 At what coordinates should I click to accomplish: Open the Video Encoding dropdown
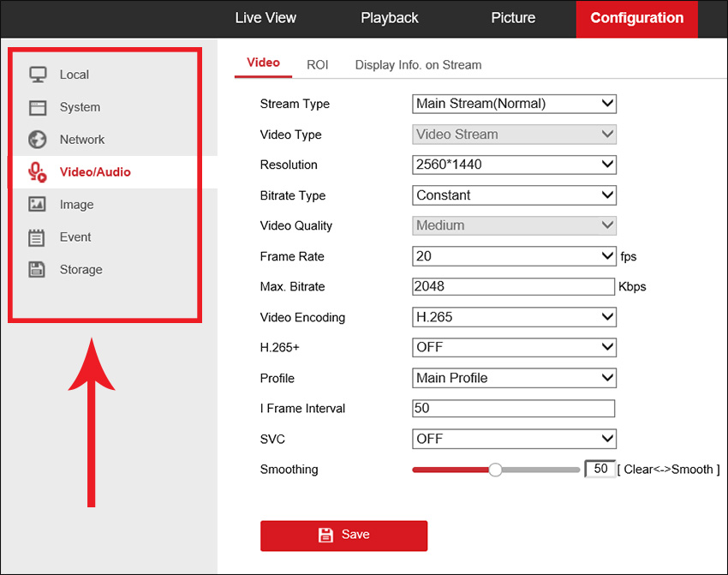click(x=514, y=317)
